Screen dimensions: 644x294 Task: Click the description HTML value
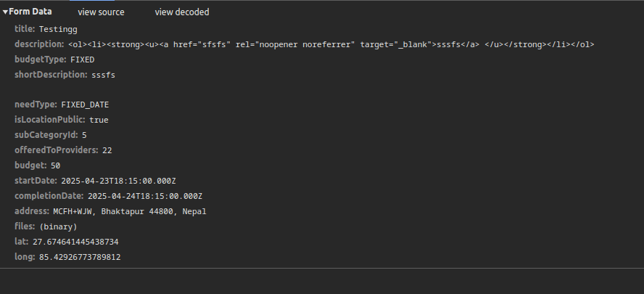(x=331, y=44)
